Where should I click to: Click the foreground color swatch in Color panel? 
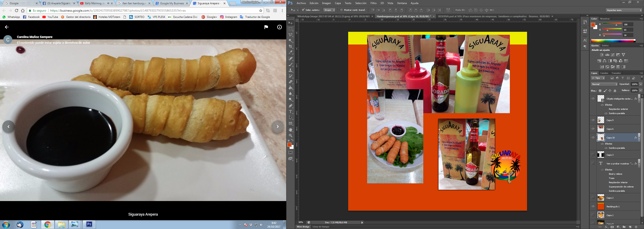pos(593,25)
